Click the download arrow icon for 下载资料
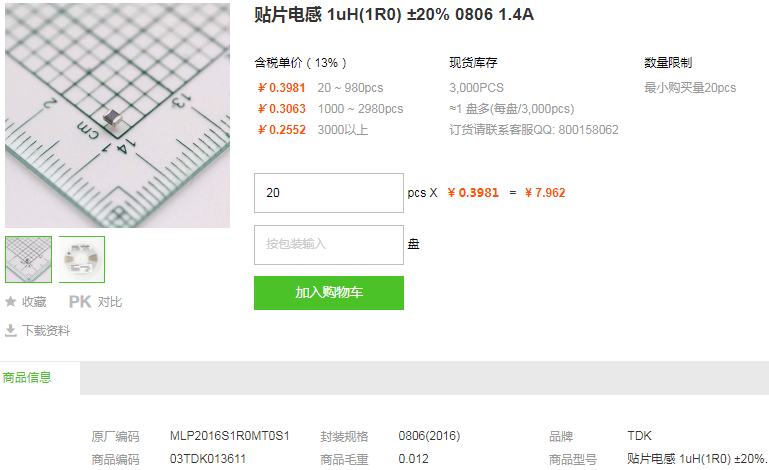 coord(11,330)
